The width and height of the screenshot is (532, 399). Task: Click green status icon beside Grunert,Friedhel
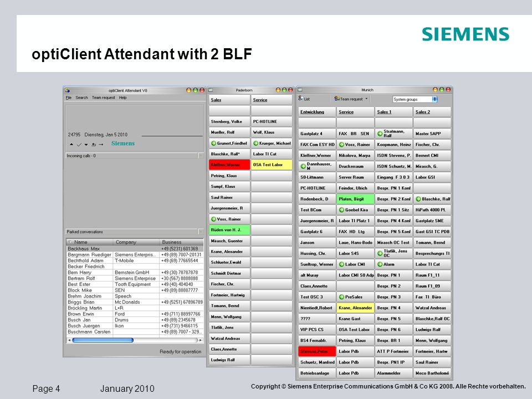click(x=213, y=143)
